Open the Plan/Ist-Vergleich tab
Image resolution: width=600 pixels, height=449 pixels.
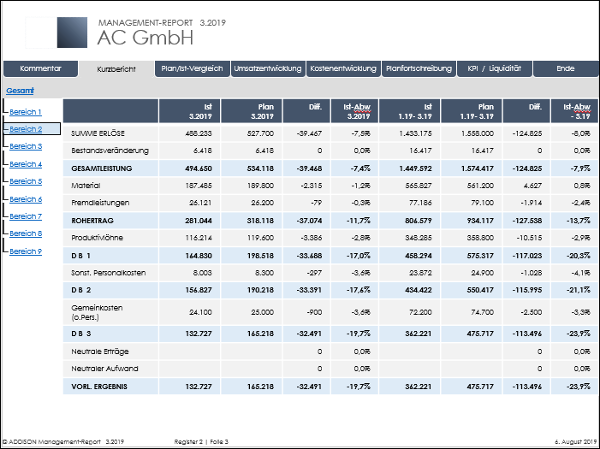click(x=192, y=69)
